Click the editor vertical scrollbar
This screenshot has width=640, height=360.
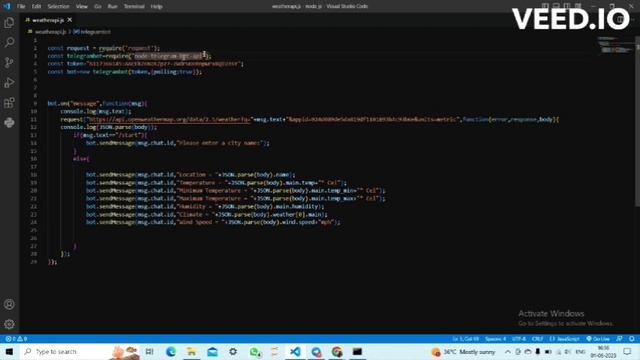coord(637,122)
